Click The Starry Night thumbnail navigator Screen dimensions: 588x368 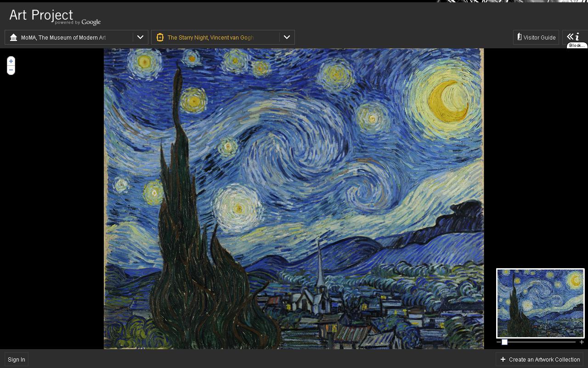pyautogui.click(x=540, y=303)
